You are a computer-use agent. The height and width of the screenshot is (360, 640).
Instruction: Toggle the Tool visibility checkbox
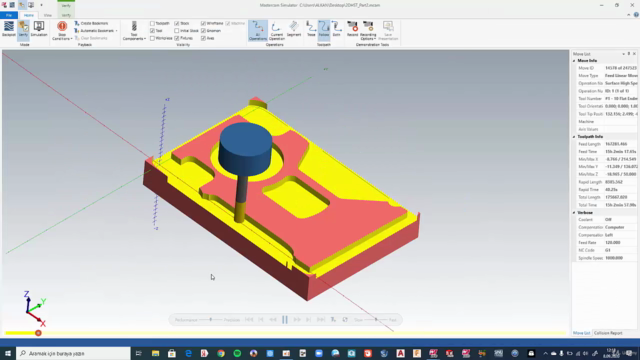[x=152, y=31]
